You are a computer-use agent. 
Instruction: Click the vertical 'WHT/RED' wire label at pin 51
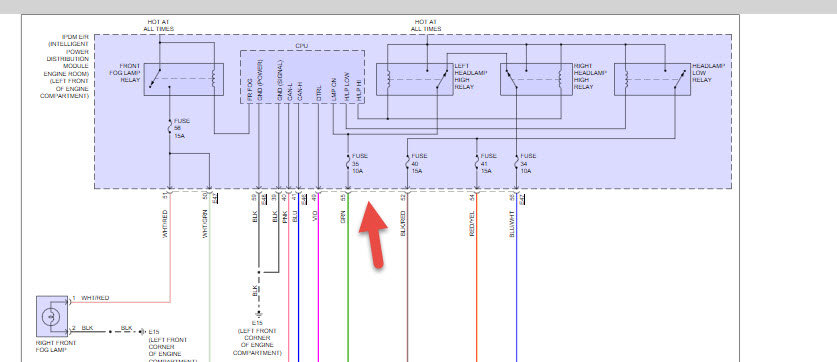coord(165,224)
